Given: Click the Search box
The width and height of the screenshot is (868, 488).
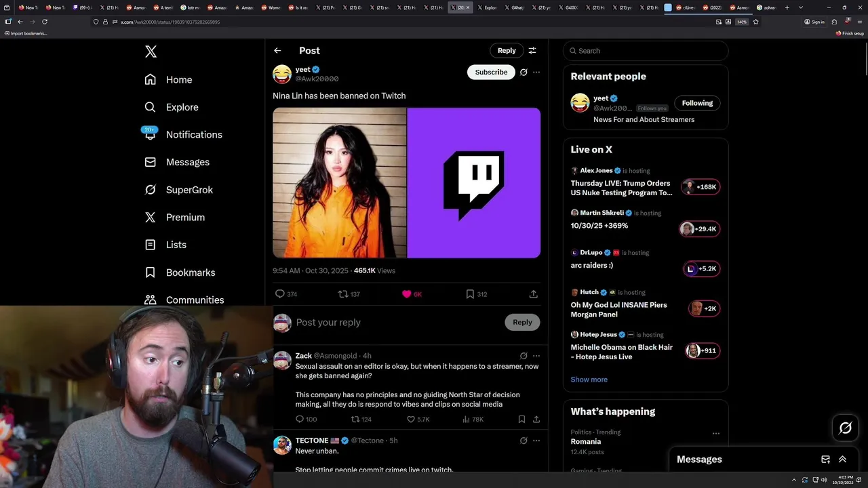Looking at the screenshot, I should pos(646,51).
